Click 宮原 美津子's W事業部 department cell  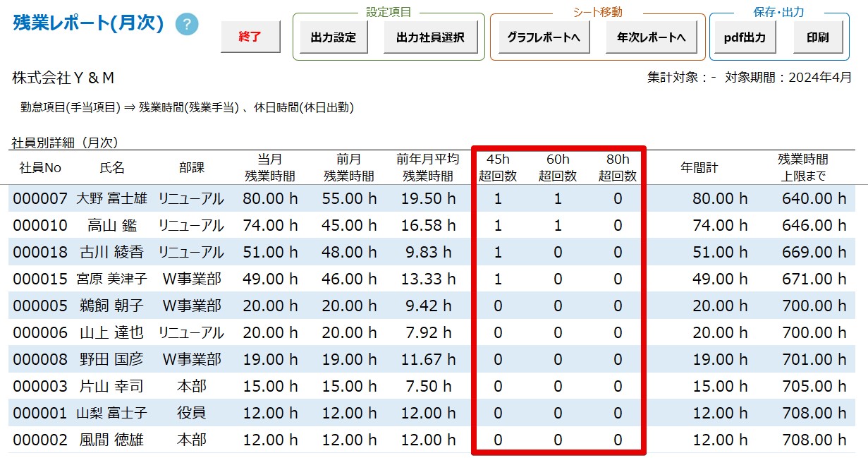pos(191,279)
